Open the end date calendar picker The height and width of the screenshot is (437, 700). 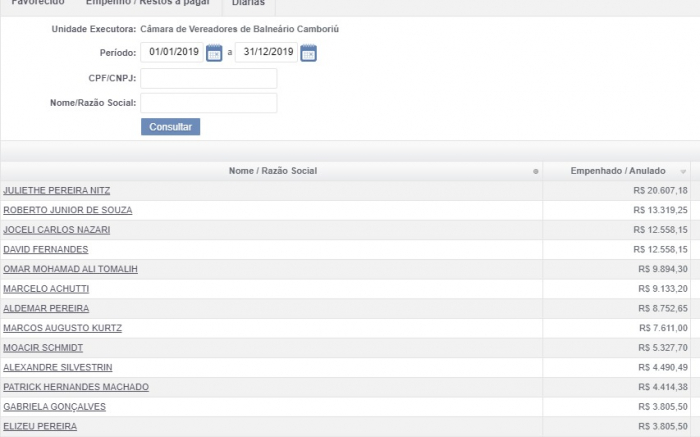[308, 53]
